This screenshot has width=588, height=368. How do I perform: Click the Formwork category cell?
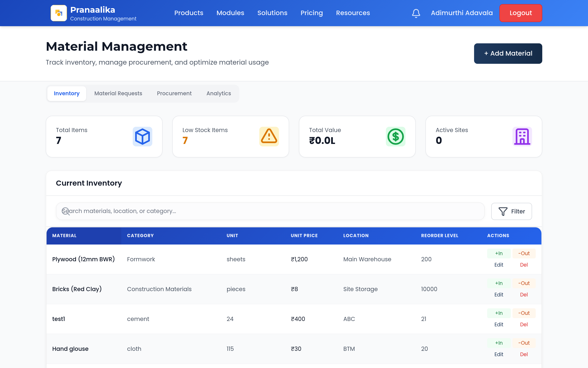[141, 259]
